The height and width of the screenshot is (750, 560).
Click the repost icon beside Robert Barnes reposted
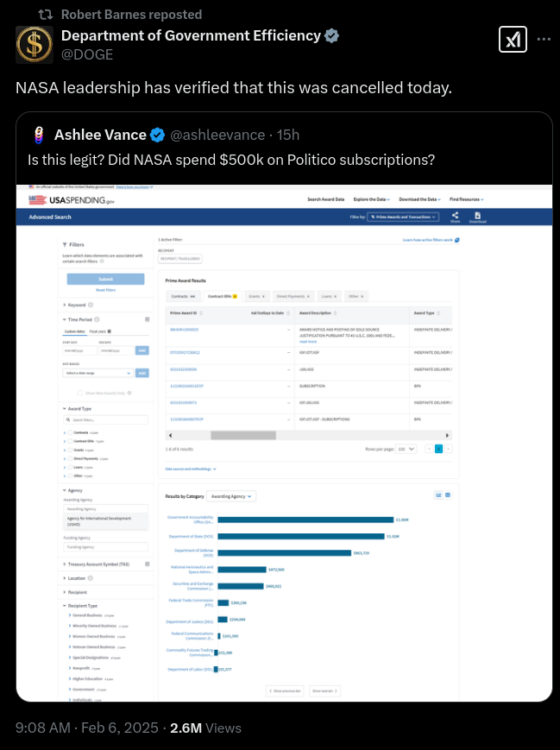click(x=46, y=15)
